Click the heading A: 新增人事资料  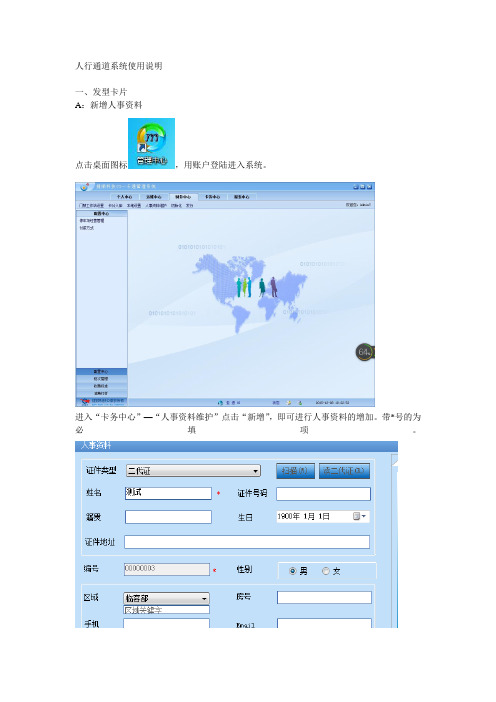109,105
